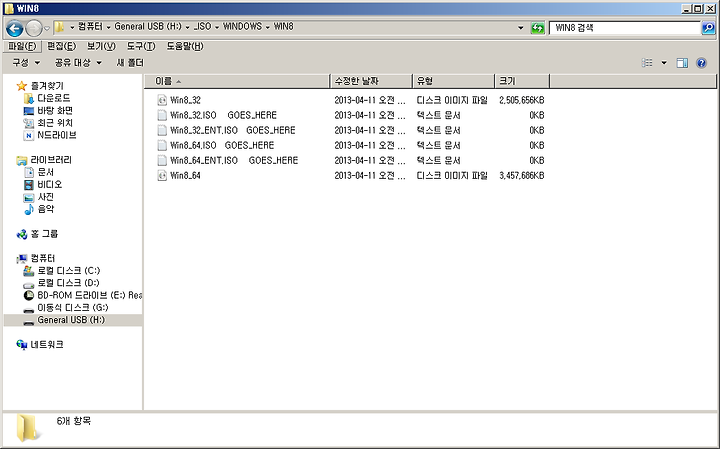Select General USB (H:) drive
The height and width of the screenshot is (449, 720).
click(71, 320)
